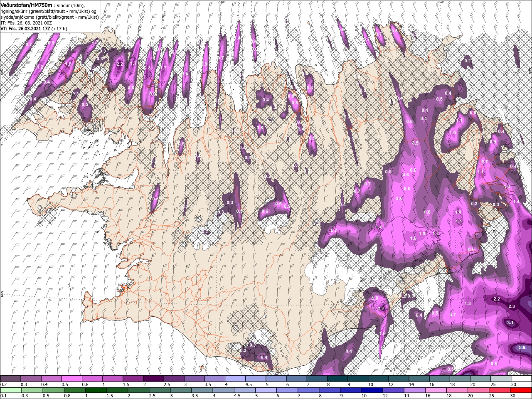Click the 'rigning/skúrir (grænt/blátt/rautt' legend description line
Viewport: 532px width, 399px height.
coord(48,11)
